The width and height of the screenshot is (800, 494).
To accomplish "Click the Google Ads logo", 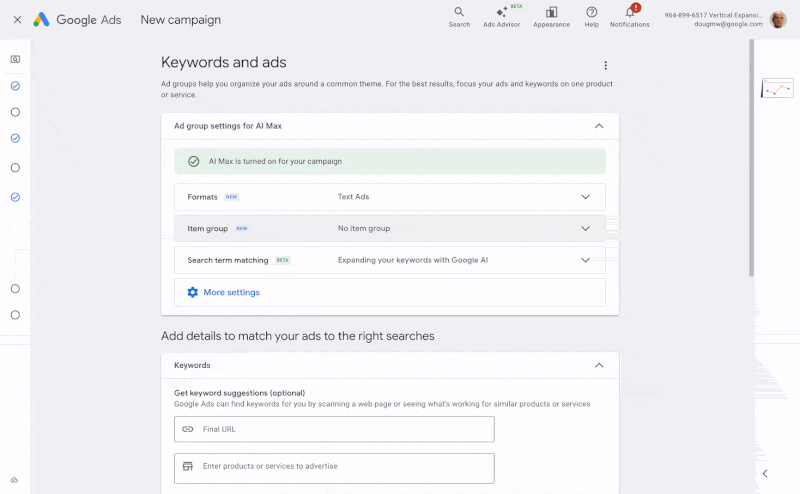I will (77, 19).
